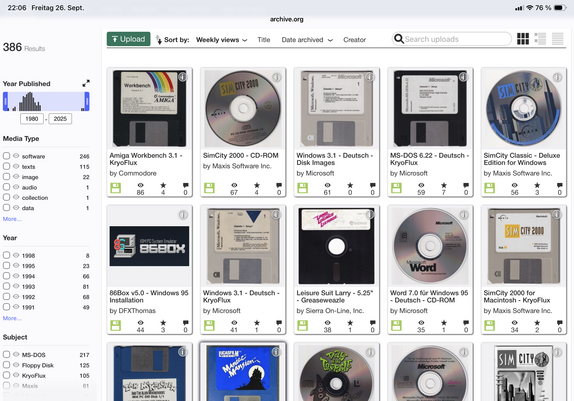Click the data media type label
The image size is (574, 401).
(28, 208)
